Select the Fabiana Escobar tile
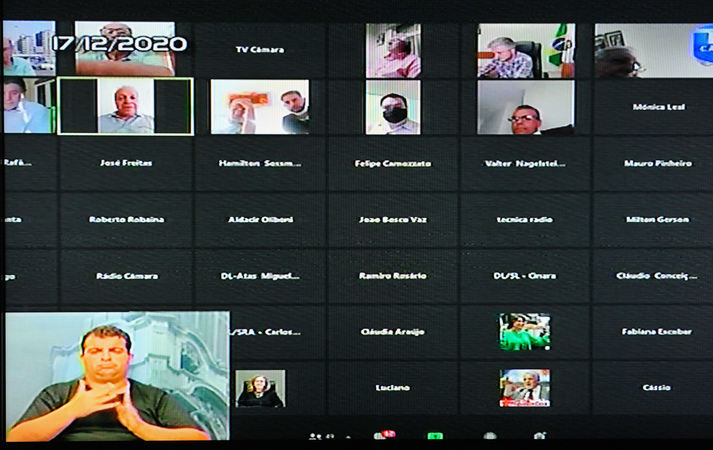713x450 pixels. click(x=655, y=332)
